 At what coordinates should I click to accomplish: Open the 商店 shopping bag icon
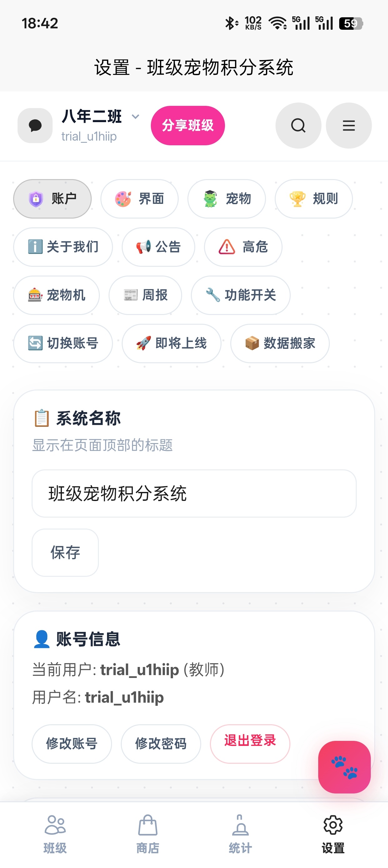[147, 825]
